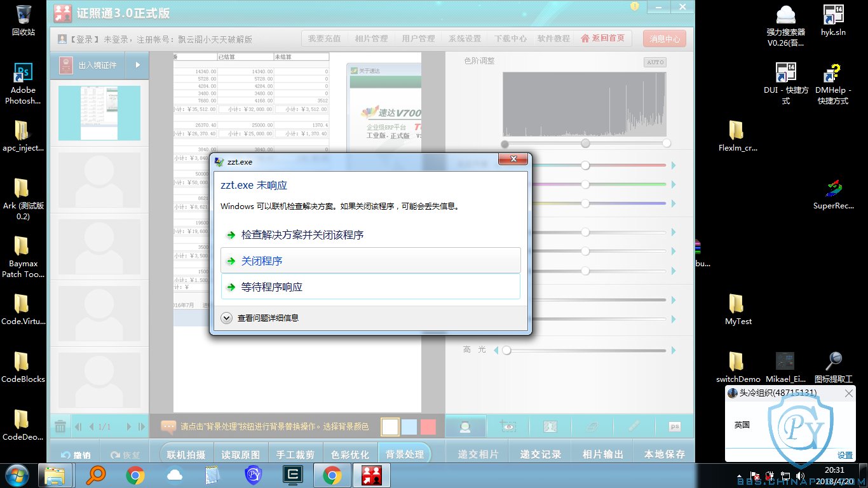
Task: Click 撤销 undo button
Action: (x=76, y=455)
